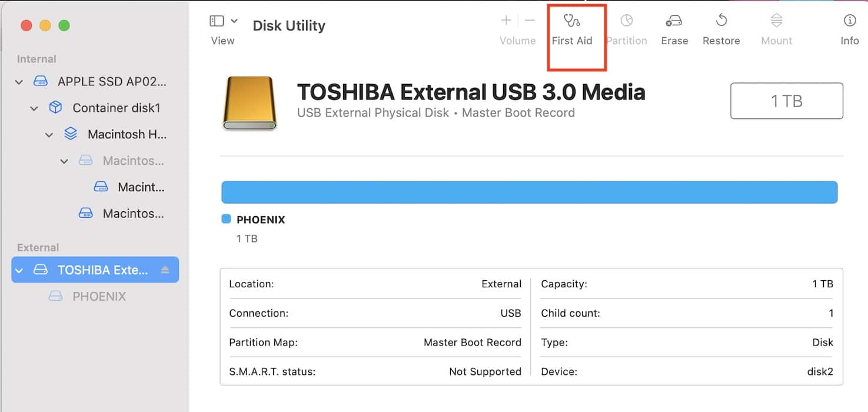Click the add volume plus button
Screen dimensions: 868x412
(x=505, y=21)
